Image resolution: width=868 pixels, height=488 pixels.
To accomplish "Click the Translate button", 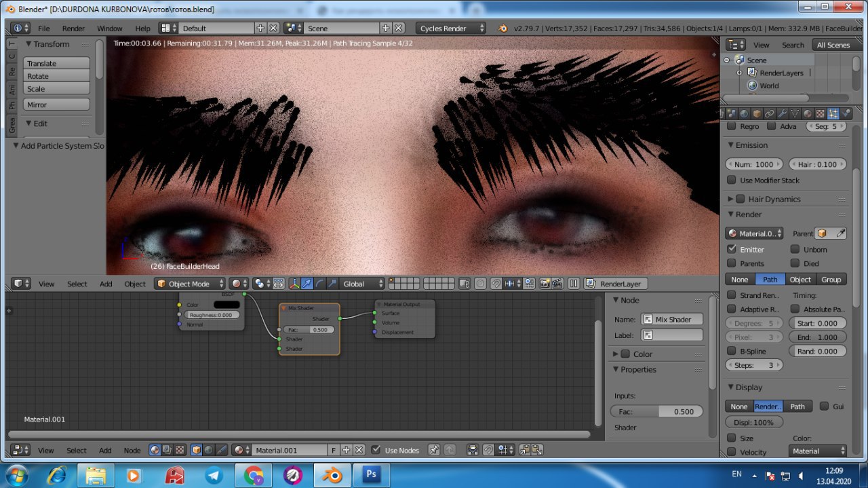I will coord(57,63).
